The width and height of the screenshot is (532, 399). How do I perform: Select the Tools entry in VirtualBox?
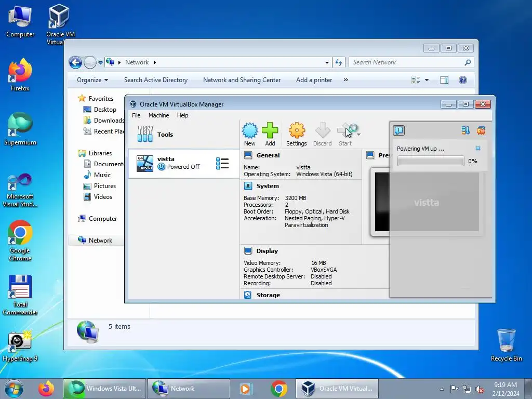point(183,135)
